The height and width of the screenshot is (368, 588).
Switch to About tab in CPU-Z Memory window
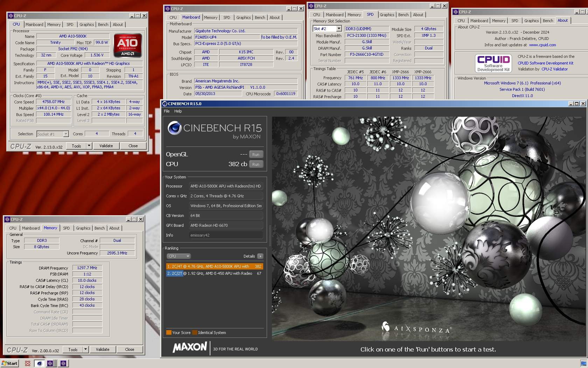(114, 228)
